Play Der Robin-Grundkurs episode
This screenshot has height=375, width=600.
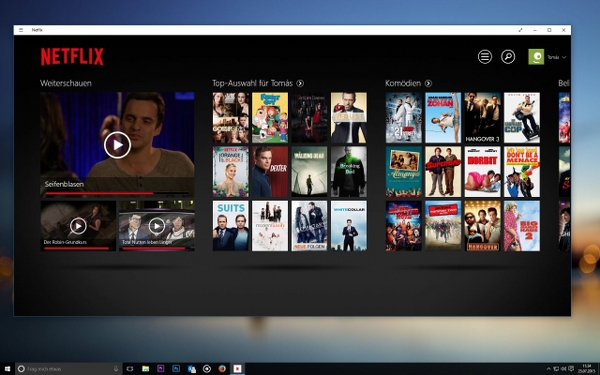click(78, 226)
